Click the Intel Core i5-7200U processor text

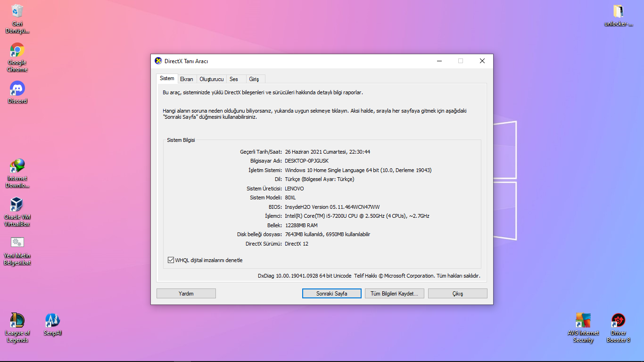pyautogui.click(x=357, y=216)
